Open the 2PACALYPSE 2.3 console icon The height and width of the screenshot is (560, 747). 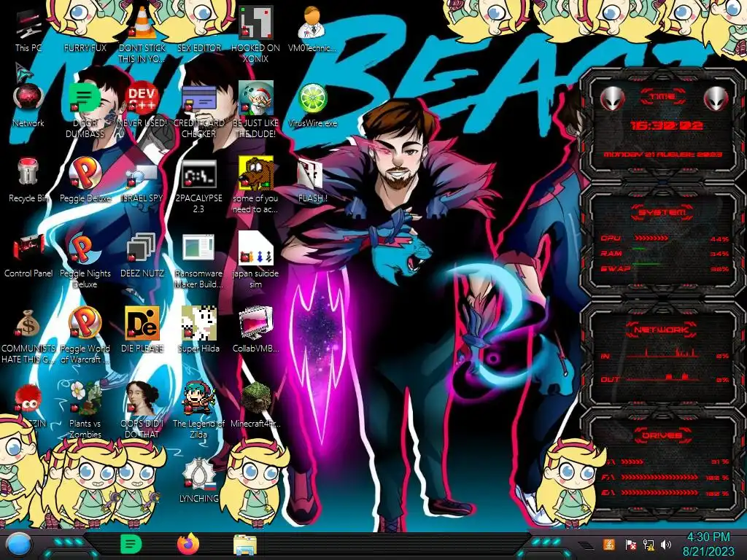pyautogui.click(x=198, y=185)
